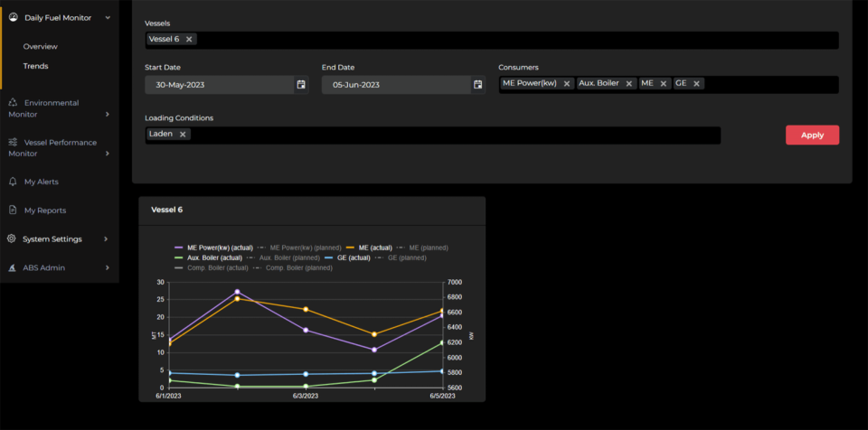The height and width of the screenshot is (430, 868).
Task: Toggle ME (planned) legend series
Action: click(x=422, y=248)
